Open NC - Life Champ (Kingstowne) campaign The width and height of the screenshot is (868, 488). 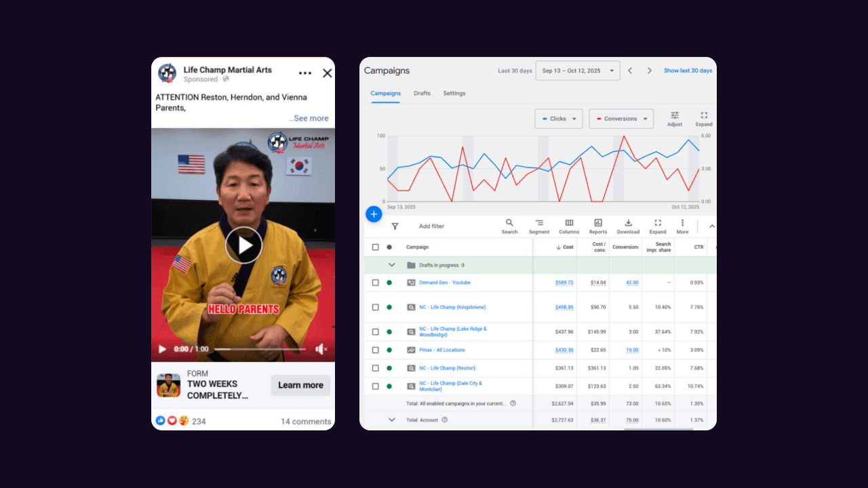[x=452, y=307]
